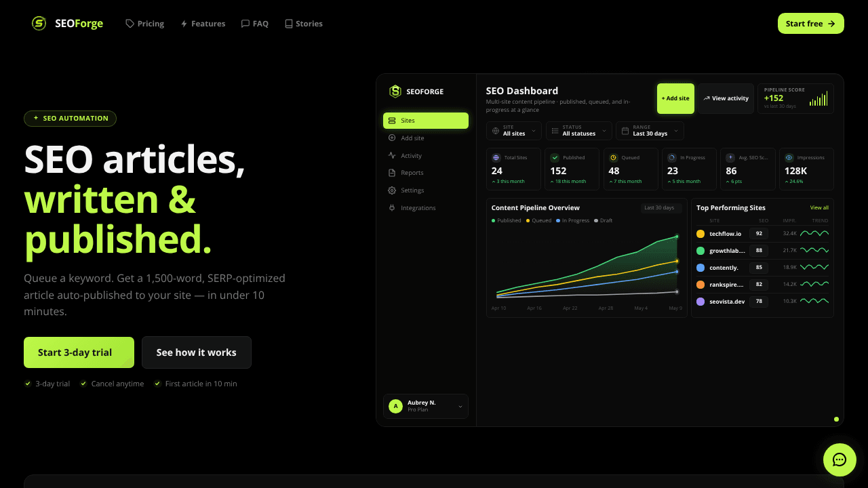The width and height of the screenshot is (868, 488).
Task: Click the green growthlab color dot
Action: 701,251
